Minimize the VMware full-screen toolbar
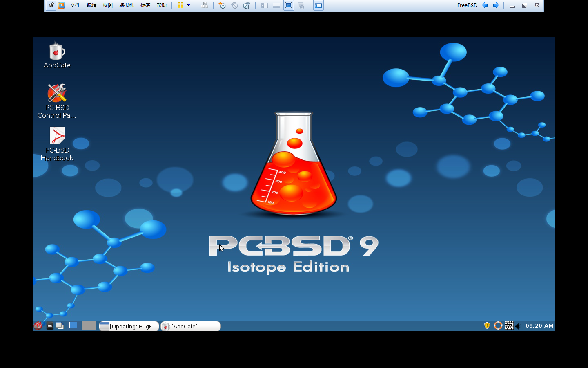This screenshot has width=588, height=368. click(512, 6)
